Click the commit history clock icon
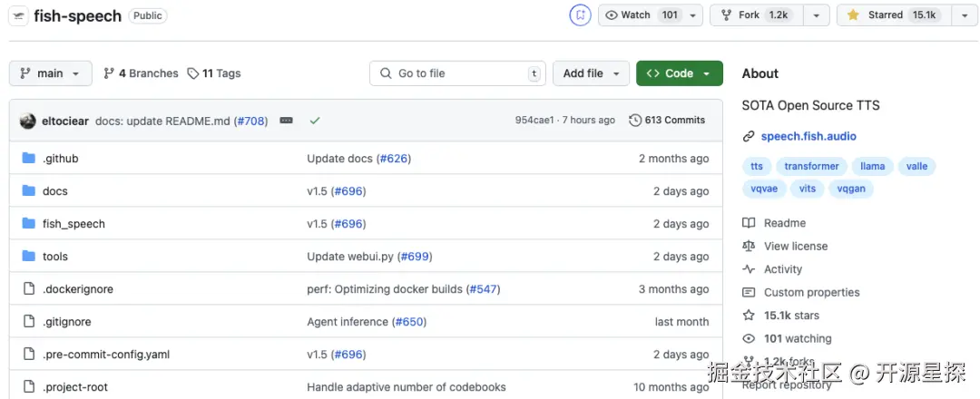980x399 pixels. click(635, 121)
